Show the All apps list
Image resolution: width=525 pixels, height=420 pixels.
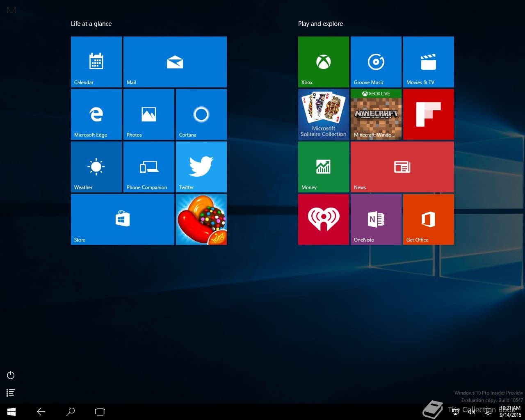(x=11, y=393)
